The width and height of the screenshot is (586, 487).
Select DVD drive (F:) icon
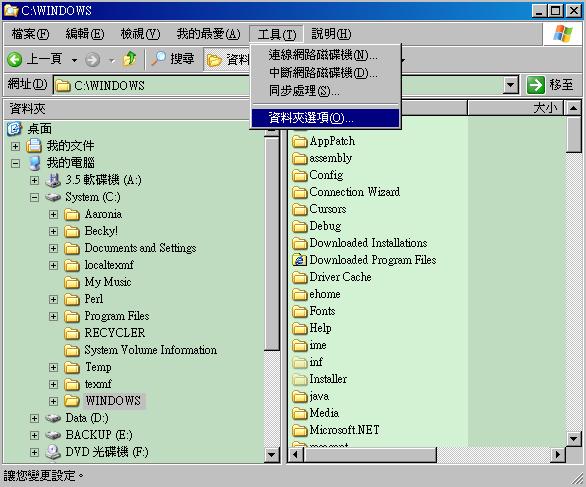tap(53, 452)
